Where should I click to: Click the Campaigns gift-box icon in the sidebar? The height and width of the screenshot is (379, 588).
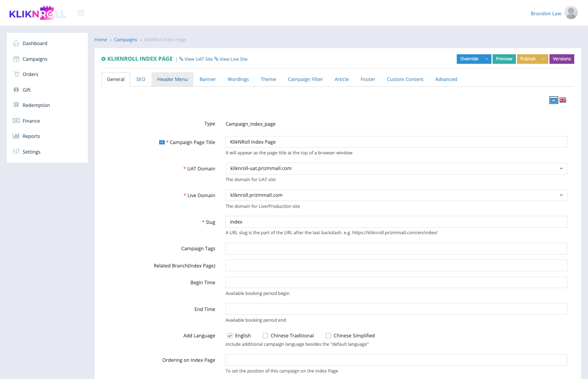click(16, 59)
